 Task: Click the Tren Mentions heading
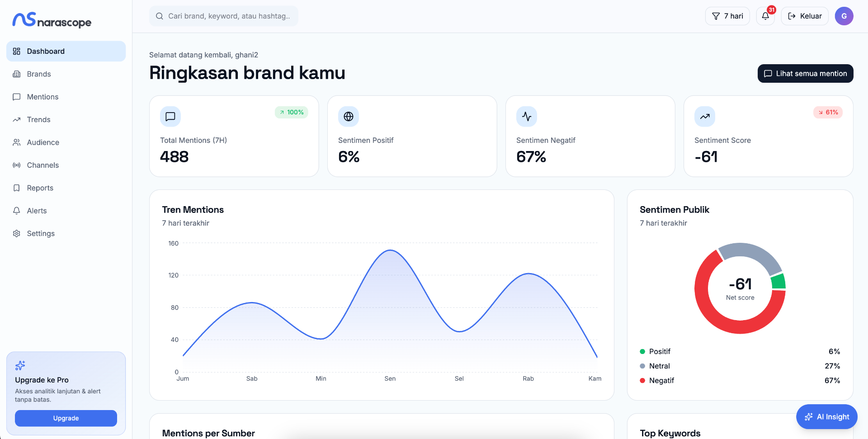[x=193, y=210]
